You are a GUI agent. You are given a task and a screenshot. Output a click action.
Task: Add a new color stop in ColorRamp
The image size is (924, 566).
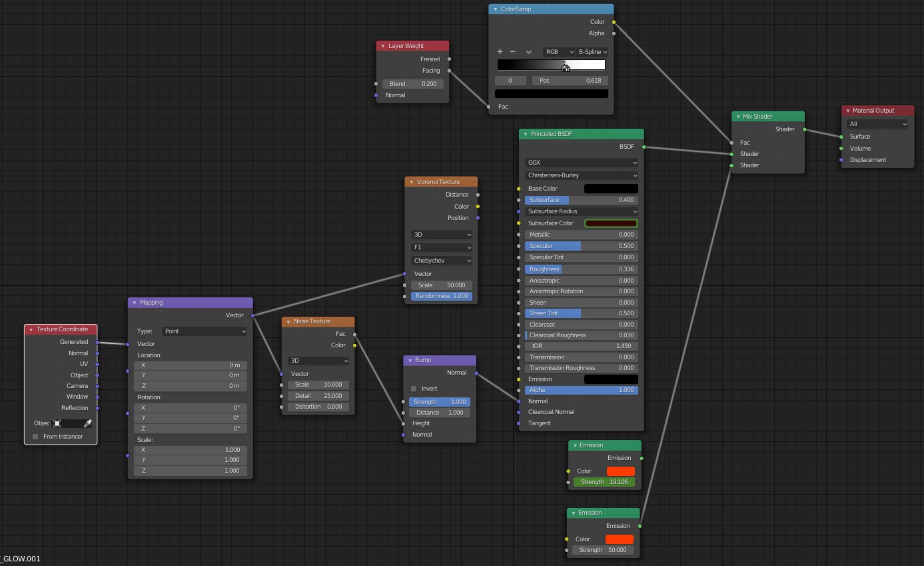(x=500, y=51)
